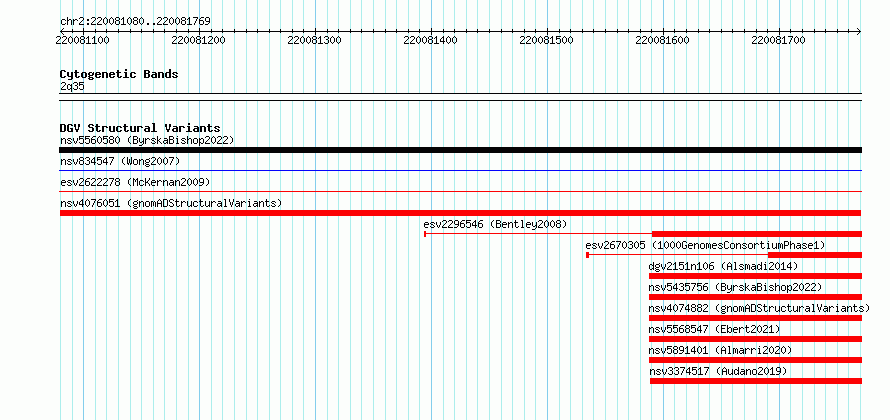Click the esv2670305 thick red bar segment
The height and width of the screenshot is (420, 890).
(x=815, y=255)
